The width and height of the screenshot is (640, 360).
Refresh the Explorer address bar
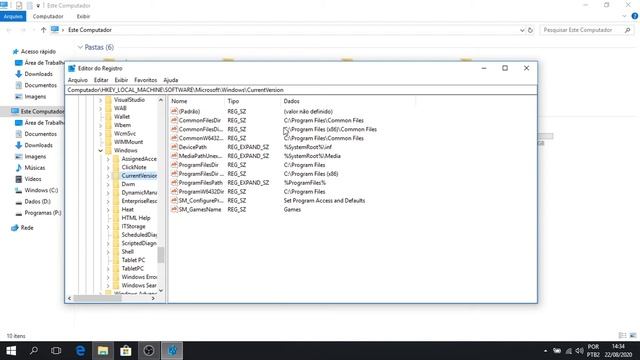tap(530, 30)
